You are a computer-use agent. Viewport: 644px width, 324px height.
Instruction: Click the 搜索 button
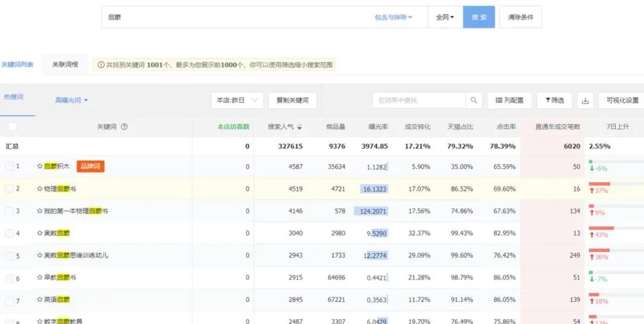click(x=479, y=17)
